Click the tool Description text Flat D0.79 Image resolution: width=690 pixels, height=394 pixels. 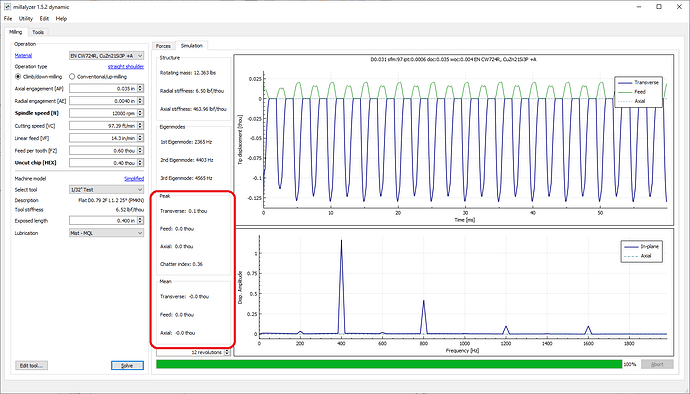pos(111,200)
